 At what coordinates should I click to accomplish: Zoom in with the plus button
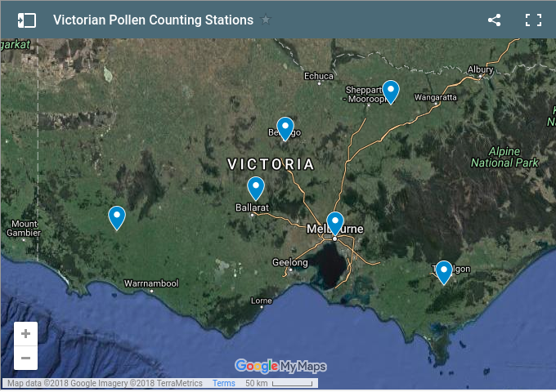click(x=26, y=334)
